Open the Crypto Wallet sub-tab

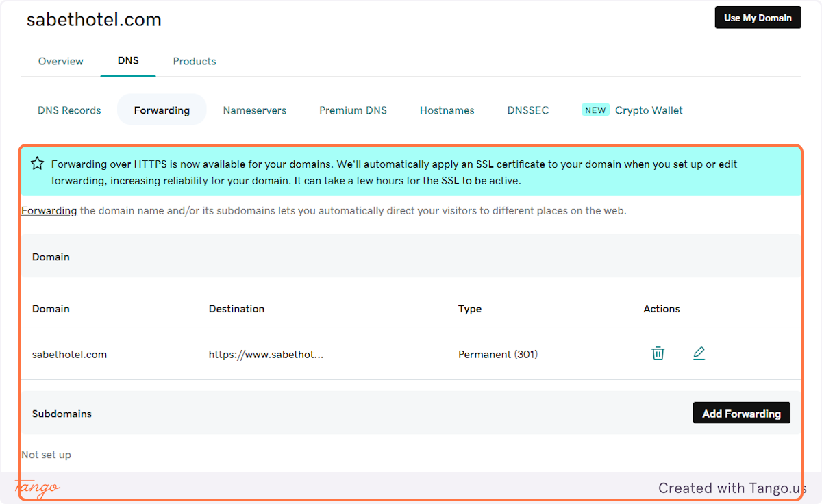[x=649, y=110]
